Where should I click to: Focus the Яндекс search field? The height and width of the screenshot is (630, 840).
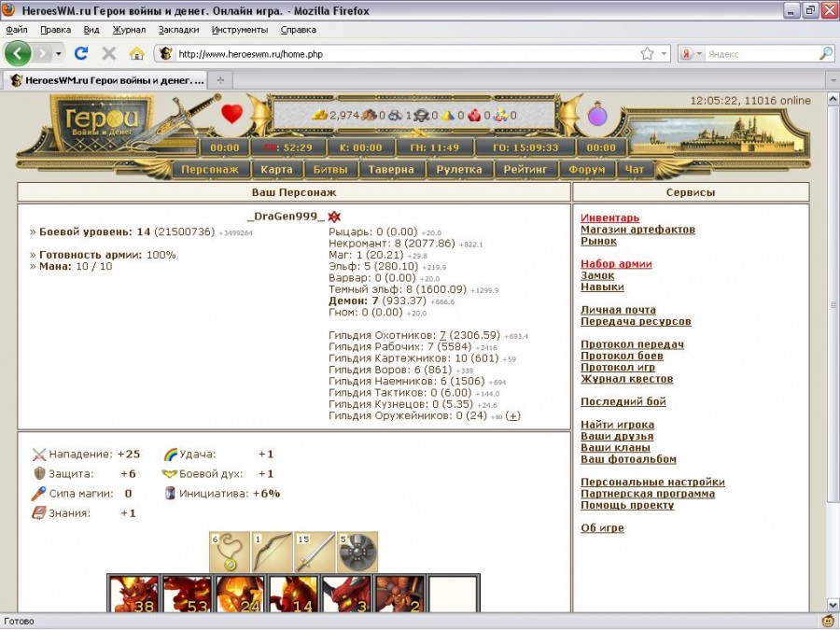(762, 54)
